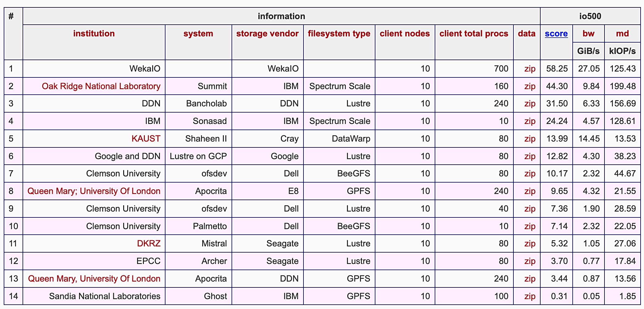This screenshot has width=644, height=309.
Task: Click the 156.69 md value
Action: [x=622, y=103]
